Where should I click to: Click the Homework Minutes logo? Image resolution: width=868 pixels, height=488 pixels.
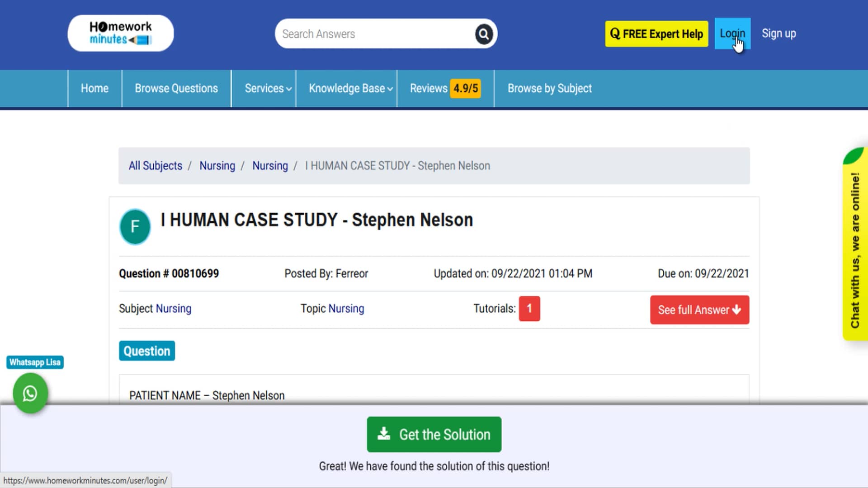pos(120,33)
